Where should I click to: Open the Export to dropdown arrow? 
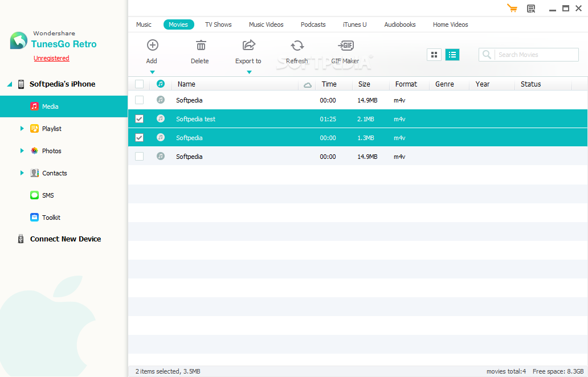click(249, 72)
